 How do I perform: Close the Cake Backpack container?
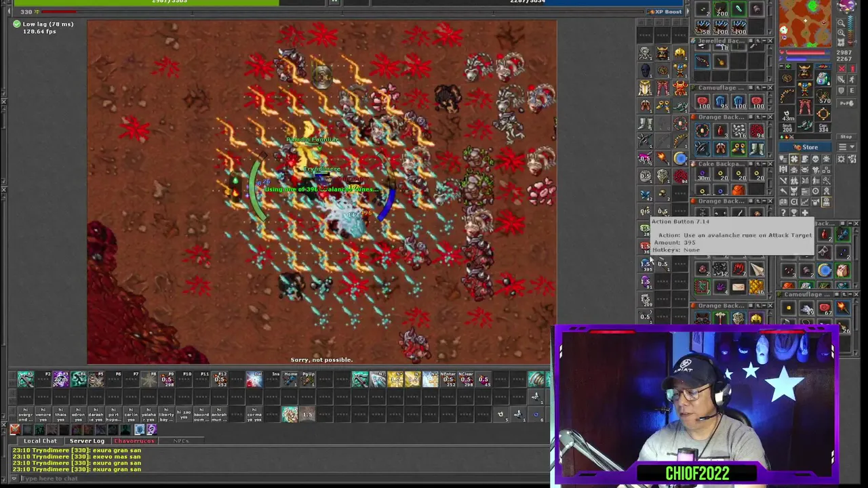[770, 164]
